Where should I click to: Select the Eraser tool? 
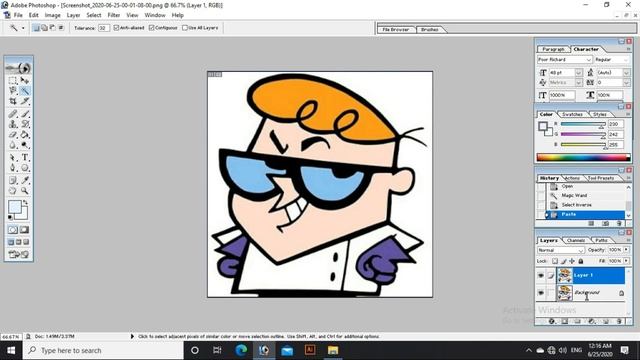pyautogui.click(x=13, y=134)
